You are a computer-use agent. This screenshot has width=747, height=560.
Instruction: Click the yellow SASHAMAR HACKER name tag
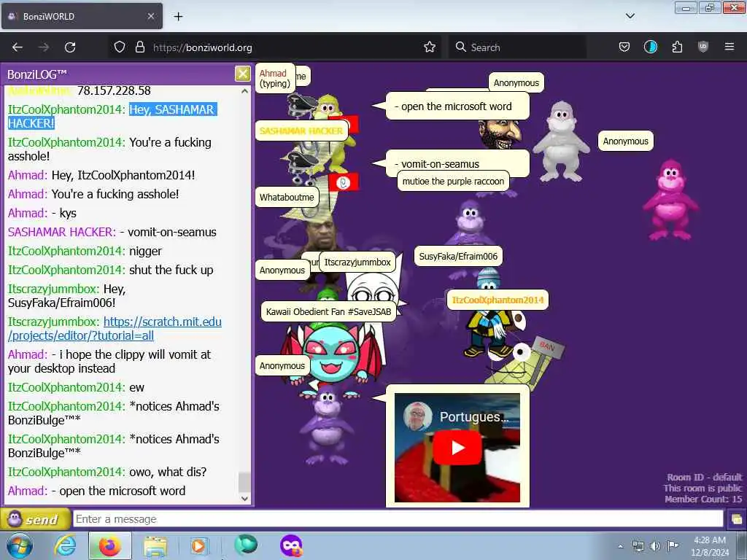coord(301,131)
